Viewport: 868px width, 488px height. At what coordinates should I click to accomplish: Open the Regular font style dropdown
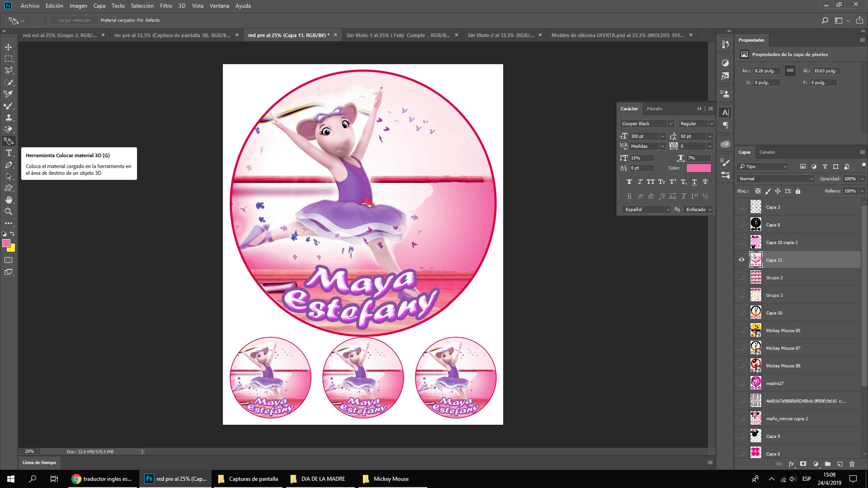click(x=711, y=124)
